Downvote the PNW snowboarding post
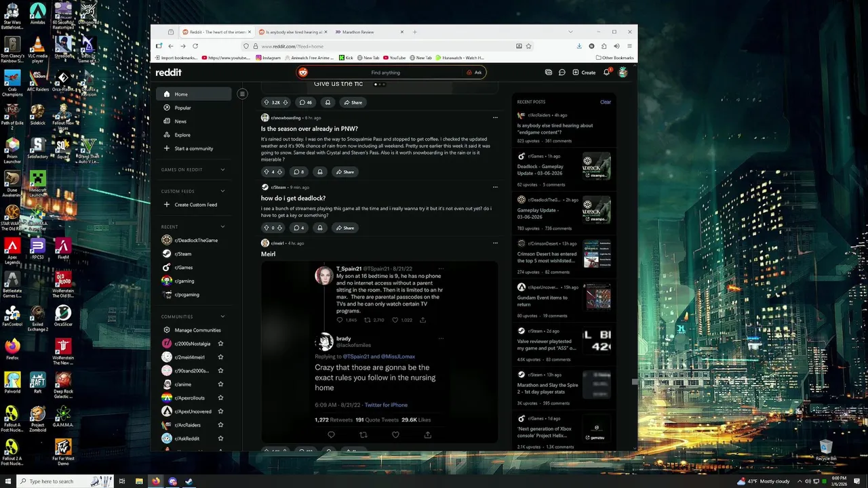 [279, 172]
